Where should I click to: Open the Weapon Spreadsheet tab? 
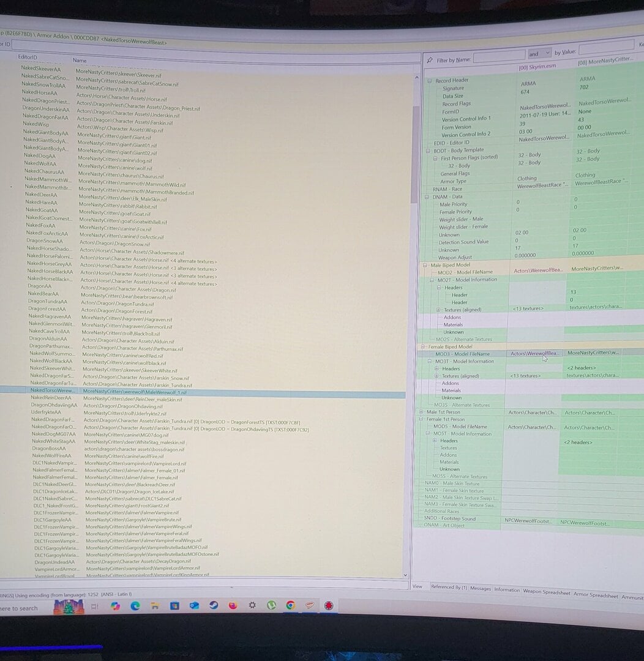(547, 592)
